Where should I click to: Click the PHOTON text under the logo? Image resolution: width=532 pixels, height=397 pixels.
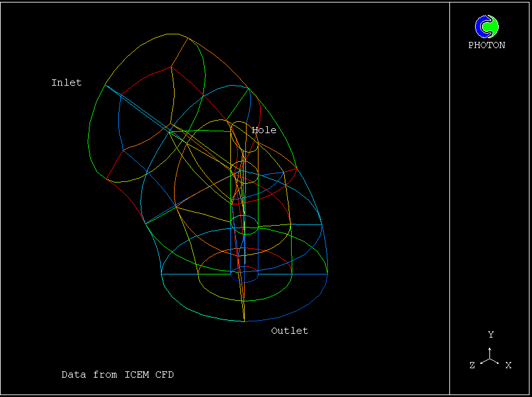pyautogui.click(x=486, y=46)
